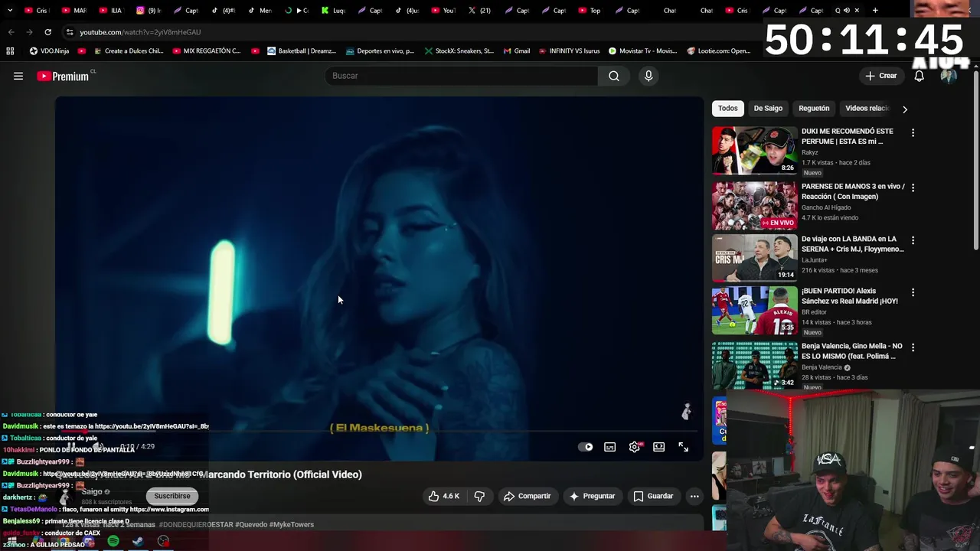Switch to the Instagram (9) tab
The height and width of the screenshot is (551, 980).
click(x=148, y=11)
